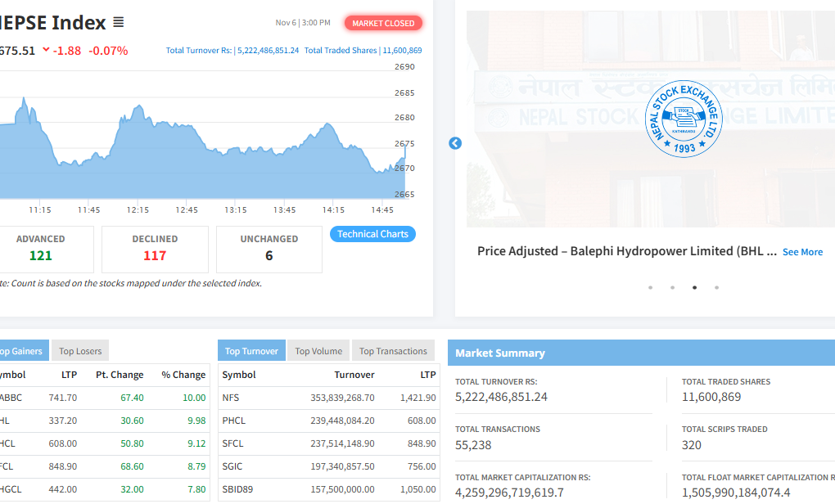835x504 pixels.
Task: Click LTP value 1,050.00
Action: [x=418, y=489]
